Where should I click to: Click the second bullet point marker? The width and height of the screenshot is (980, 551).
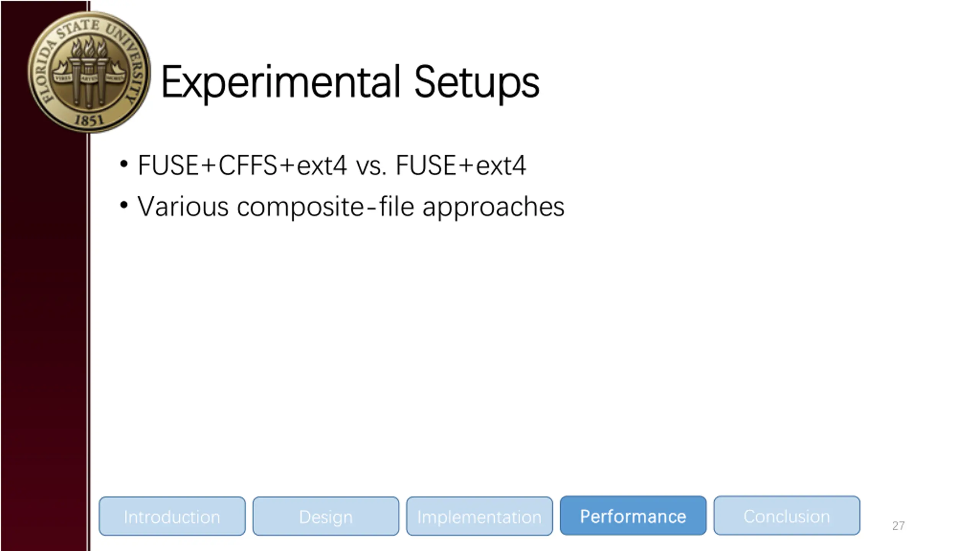[123, 205]
